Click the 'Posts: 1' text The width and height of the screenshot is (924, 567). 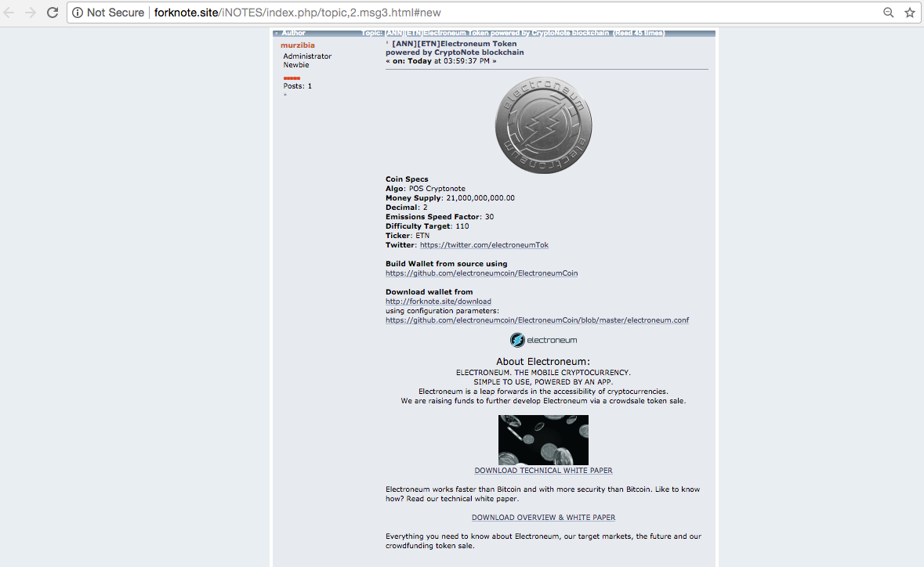click(298, 86)
